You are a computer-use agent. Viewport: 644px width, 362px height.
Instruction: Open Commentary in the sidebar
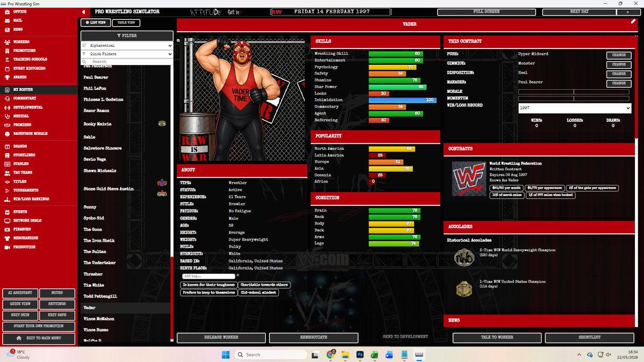(25, 98)
